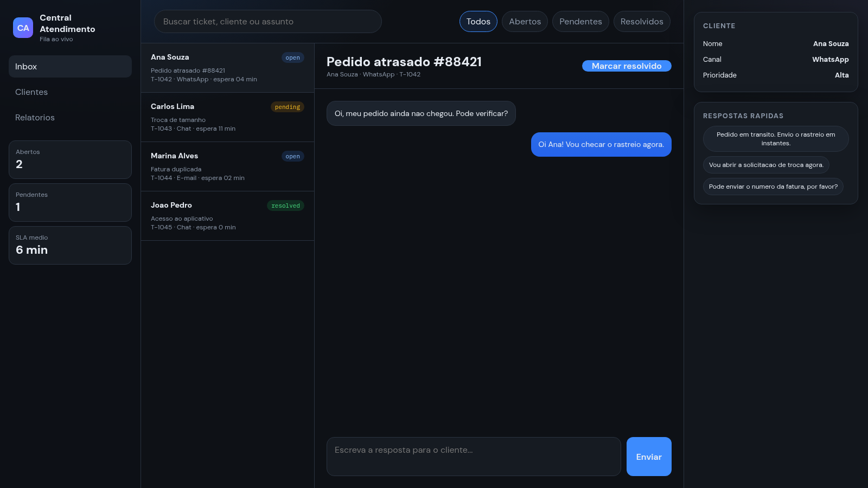Click the open badge on Marina Alves

[x=292, y=156]
